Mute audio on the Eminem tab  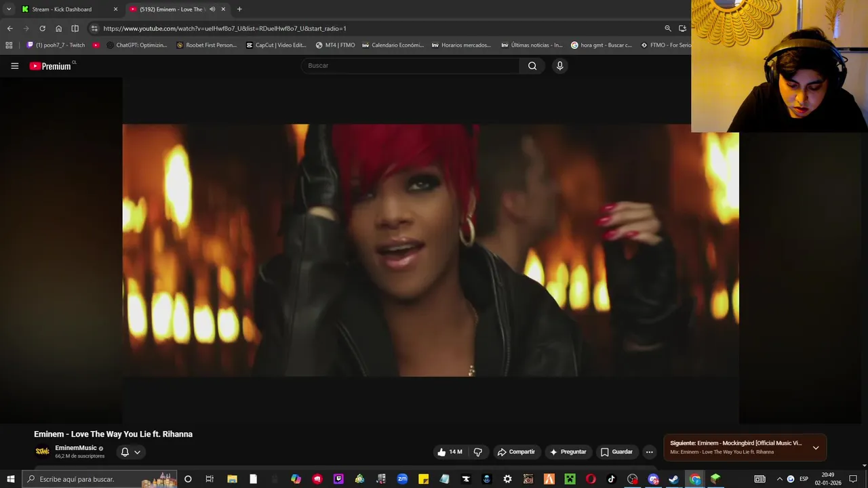point(212,9)
